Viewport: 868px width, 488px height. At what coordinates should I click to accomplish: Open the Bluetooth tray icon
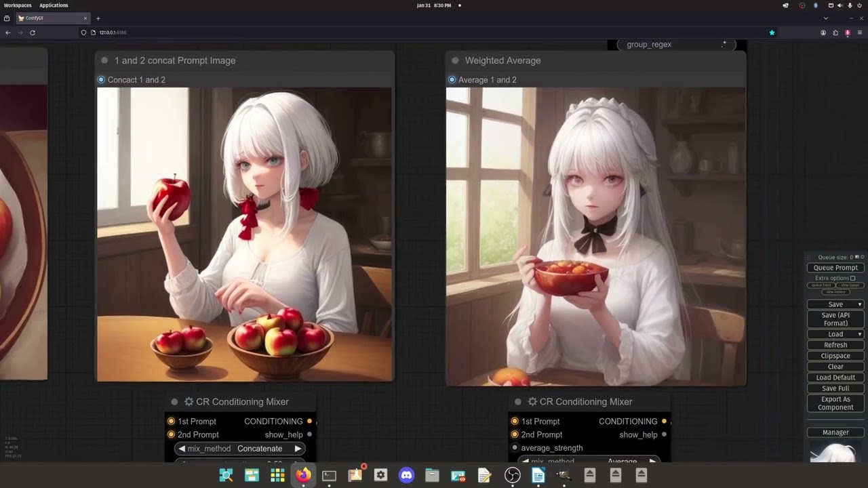pos(816,5)
